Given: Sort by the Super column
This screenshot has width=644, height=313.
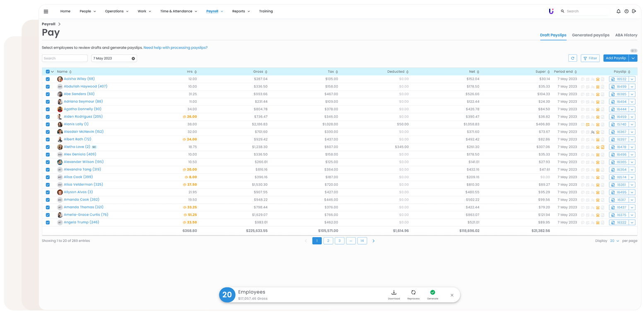Looking at the screenshot, I should click(x=543, y=72).
